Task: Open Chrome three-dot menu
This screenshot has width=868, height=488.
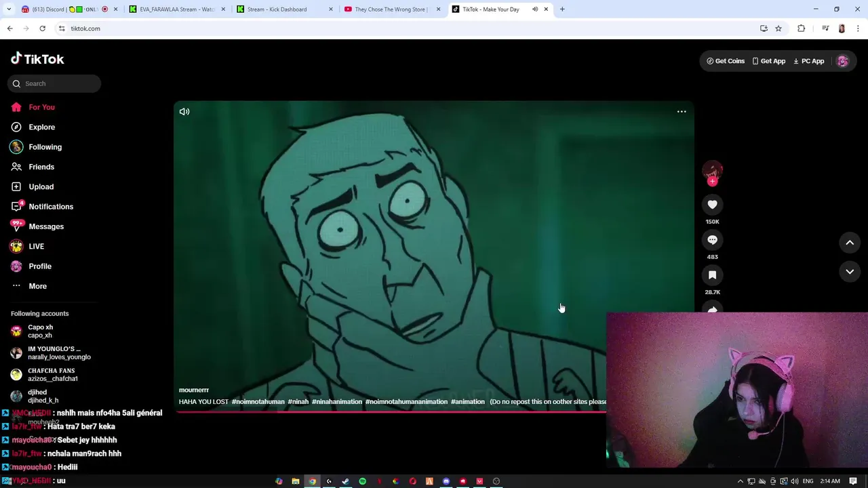Action: tap(859, 28)
